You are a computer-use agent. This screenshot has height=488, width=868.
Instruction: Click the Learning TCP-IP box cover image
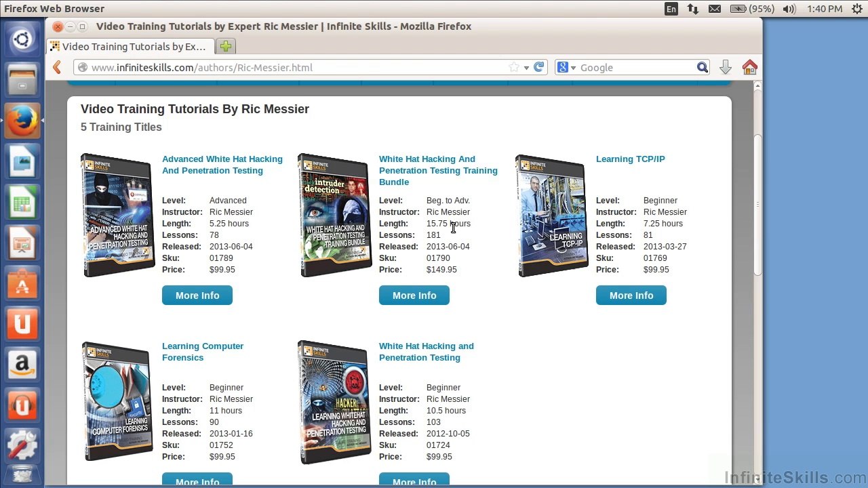click(551, 216)
